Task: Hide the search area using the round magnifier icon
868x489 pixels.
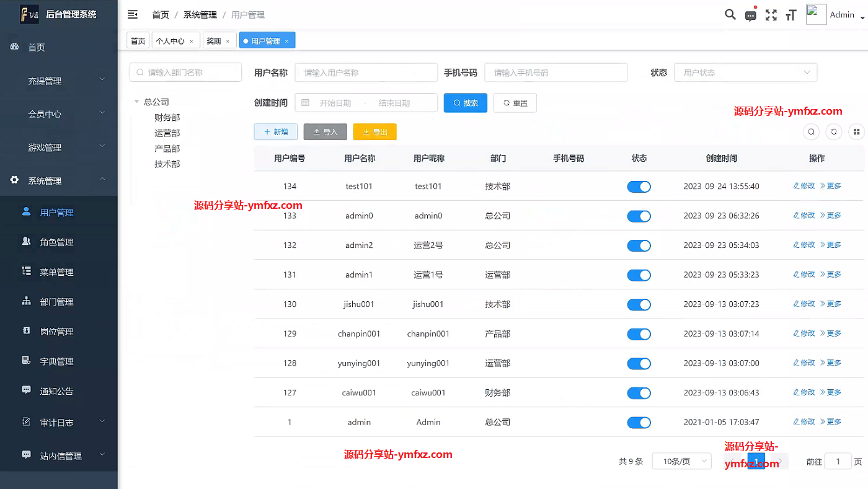Action: pos(811,131)
